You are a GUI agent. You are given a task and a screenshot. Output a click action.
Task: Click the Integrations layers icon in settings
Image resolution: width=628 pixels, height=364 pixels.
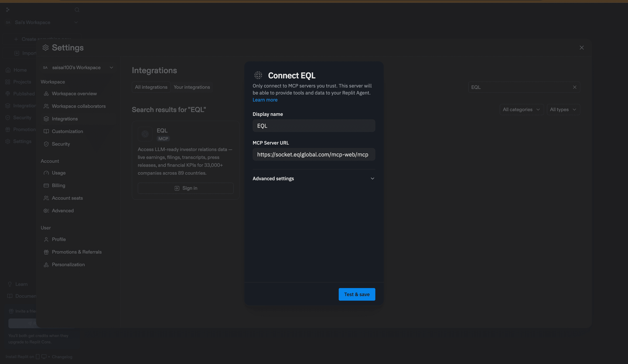coord(46,119)
